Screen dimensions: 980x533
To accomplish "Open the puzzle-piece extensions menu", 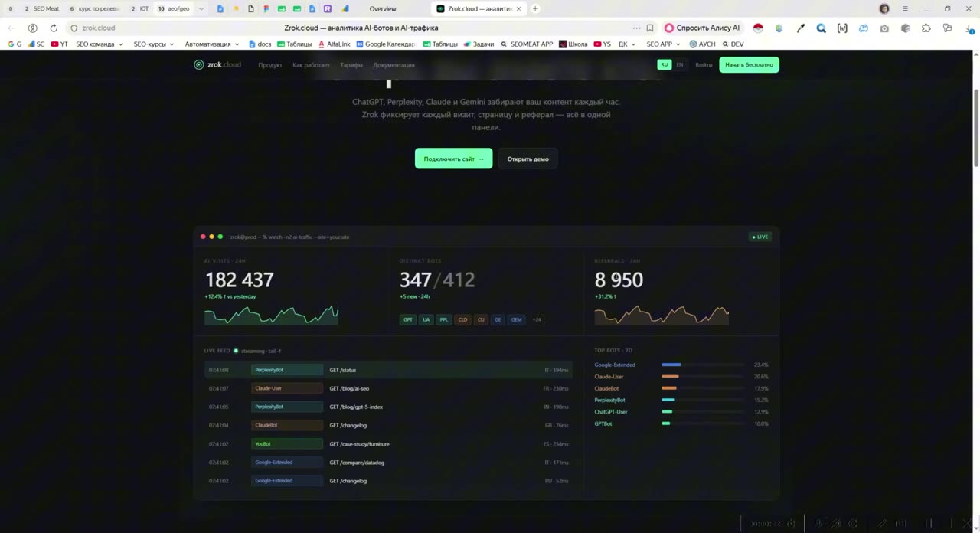I will pos(926,28).
